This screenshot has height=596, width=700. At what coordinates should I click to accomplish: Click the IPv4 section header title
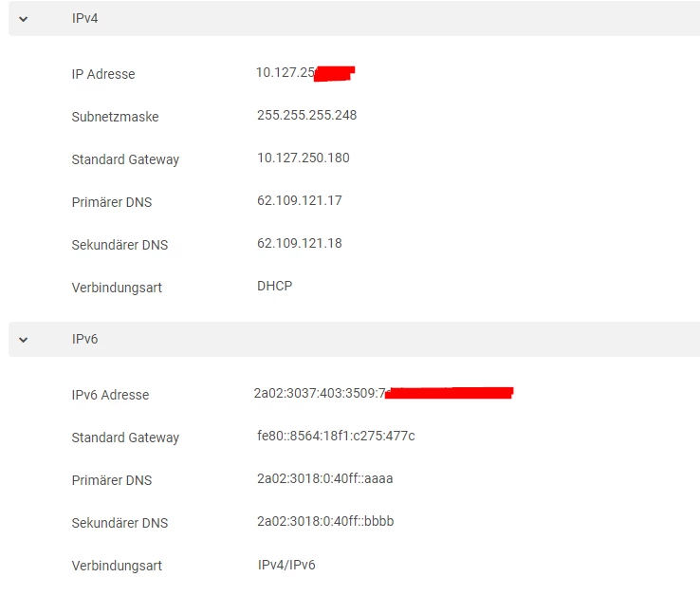point(84,19)
